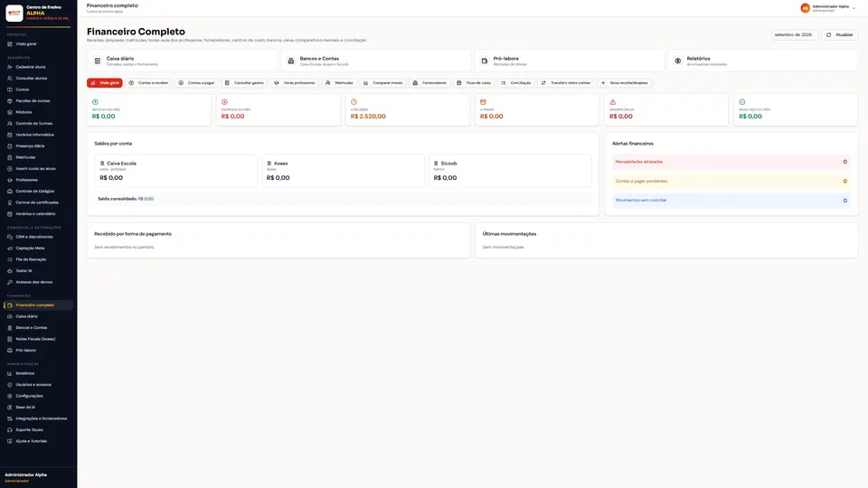Screen dimensions: 868x488
Task: Switch to the Contas a receber tab
Action: (148, 83)
